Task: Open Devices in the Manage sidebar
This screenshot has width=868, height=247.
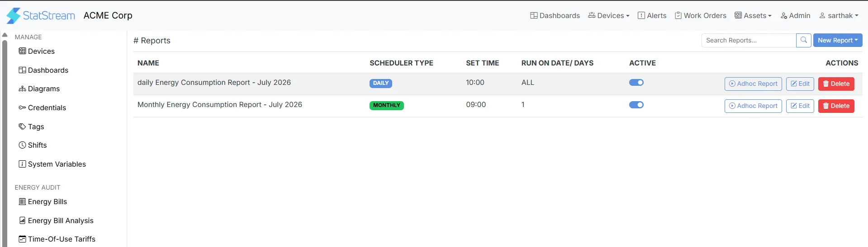Action: [x=37, y=51]
